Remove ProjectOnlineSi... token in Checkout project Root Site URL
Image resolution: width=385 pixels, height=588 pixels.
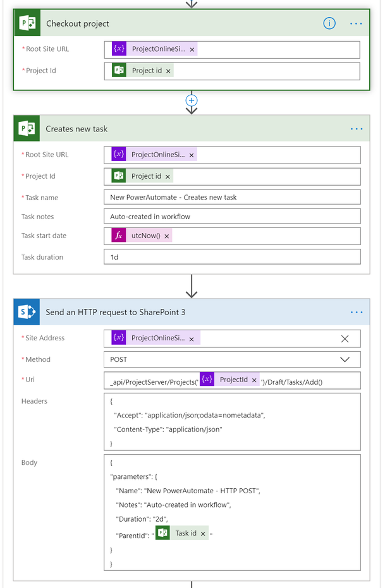point(192,49)
